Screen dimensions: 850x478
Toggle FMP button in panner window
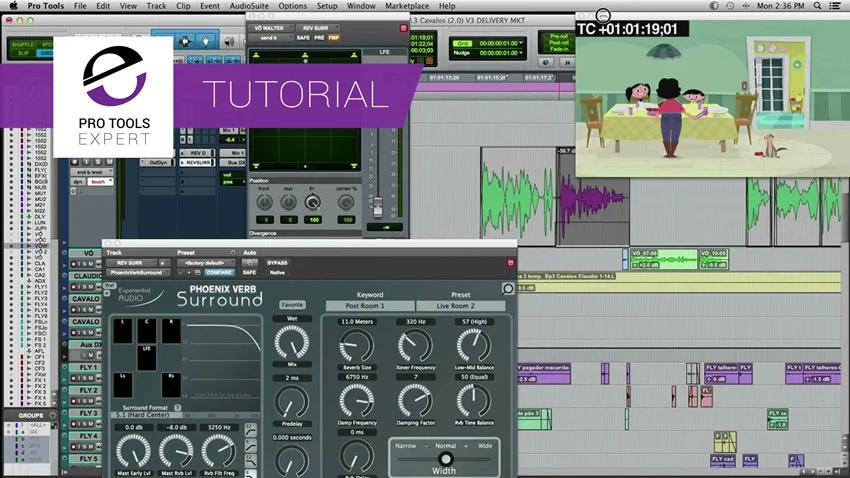coord(333,37)
